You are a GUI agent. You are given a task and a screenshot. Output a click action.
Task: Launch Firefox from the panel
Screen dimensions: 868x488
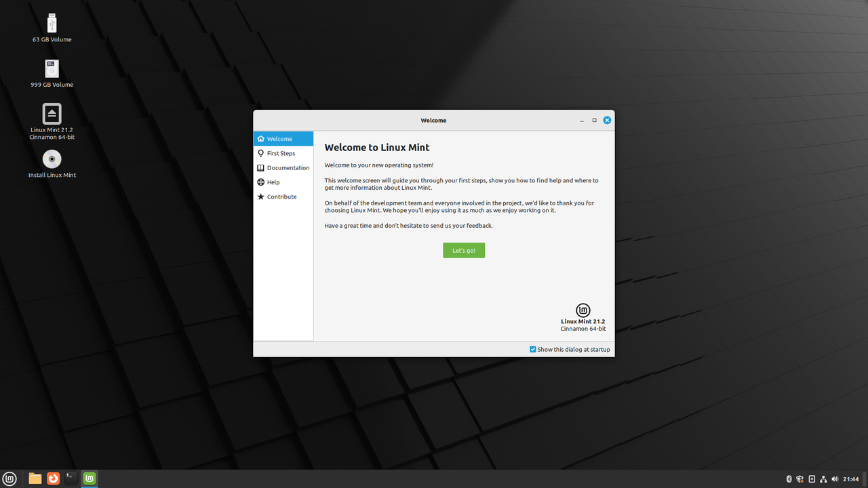point(53,479)
